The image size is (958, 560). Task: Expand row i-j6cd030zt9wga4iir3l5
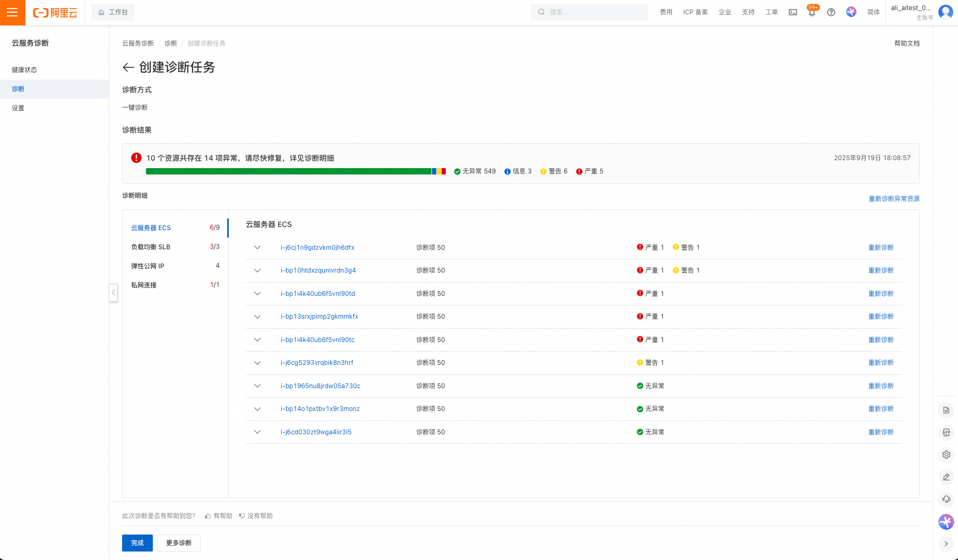[257, 432]
